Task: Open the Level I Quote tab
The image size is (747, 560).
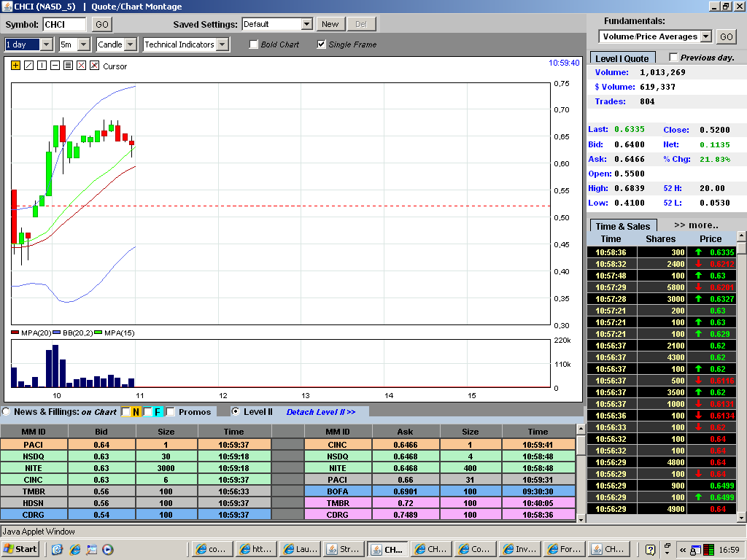Action: pyautogui.click(x=622, y=58)
